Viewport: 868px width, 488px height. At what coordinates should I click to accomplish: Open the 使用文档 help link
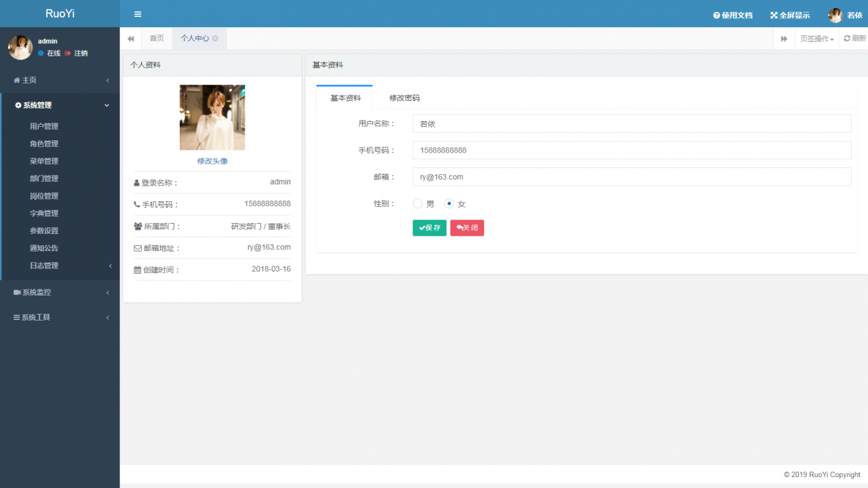coord(733,15)
